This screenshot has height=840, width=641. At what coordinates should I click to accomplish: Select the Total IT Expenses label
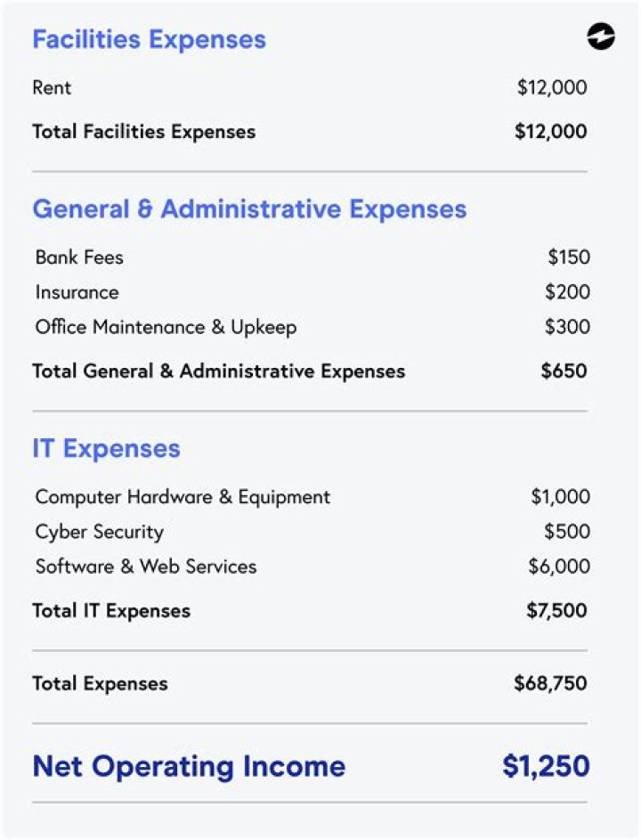(111, 611)
